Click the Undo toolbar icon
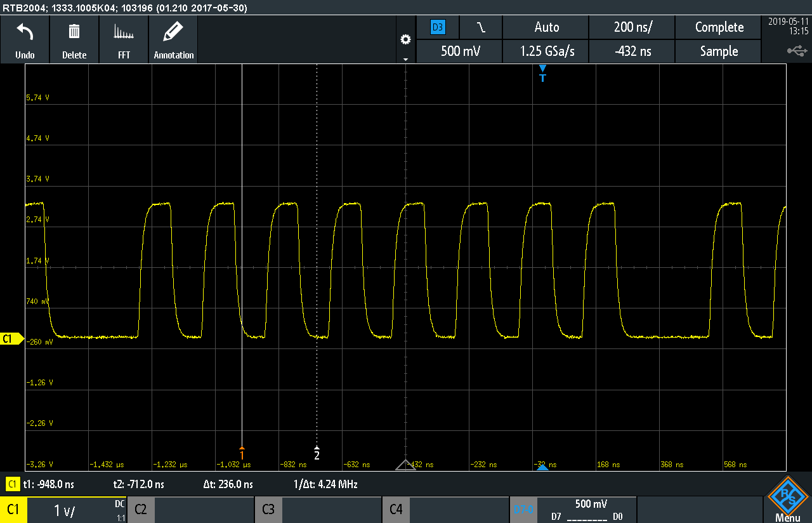Image resolution: width=812 pixels, height=523 pixels. (25, 39)
